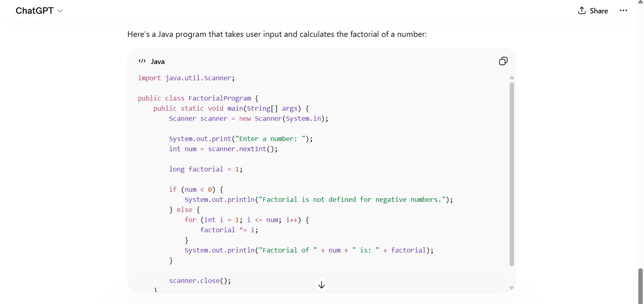Click the code block scrollbar up arrow
Image resolution: width=644 pixels, height=304 pixels.
click(512, 77)
